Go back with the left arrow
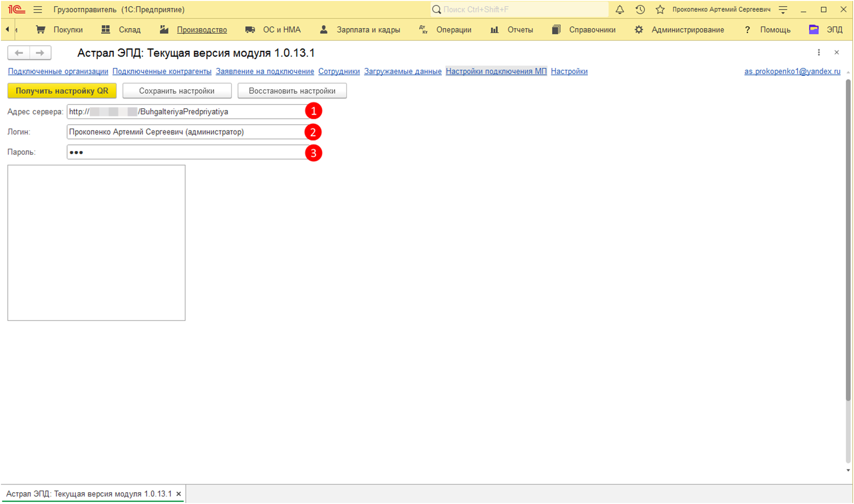Screen dimensions: 854x504 (19, 53)
